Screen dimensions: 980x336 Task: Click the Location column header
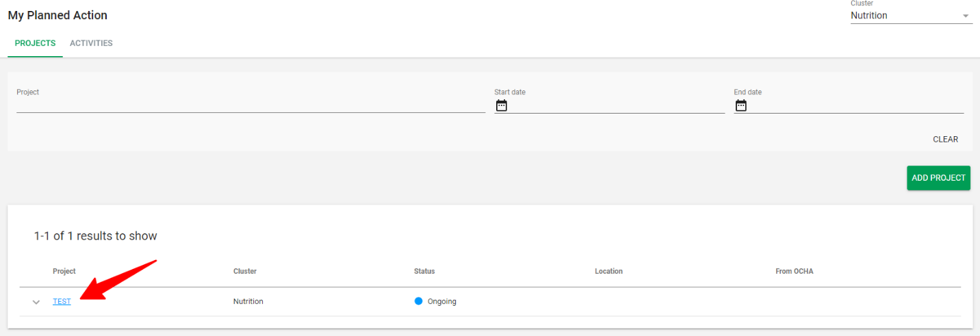[608, 272]
